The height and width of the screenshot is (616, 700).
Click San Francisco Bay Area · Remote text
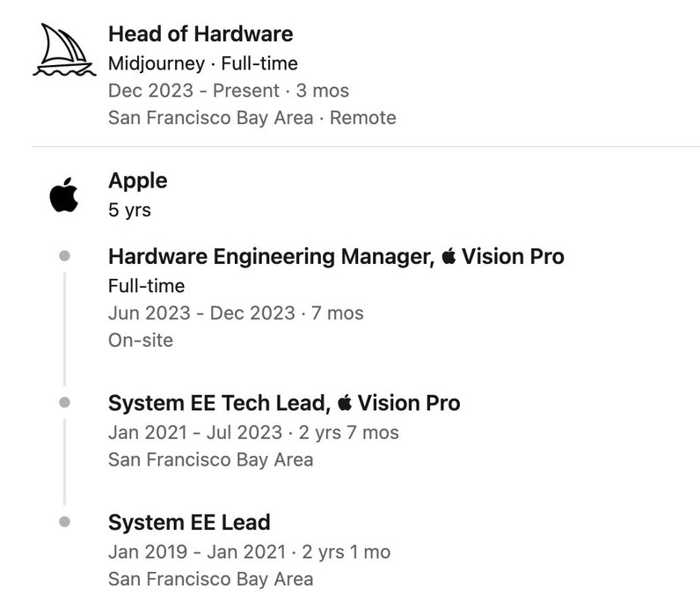252,118
